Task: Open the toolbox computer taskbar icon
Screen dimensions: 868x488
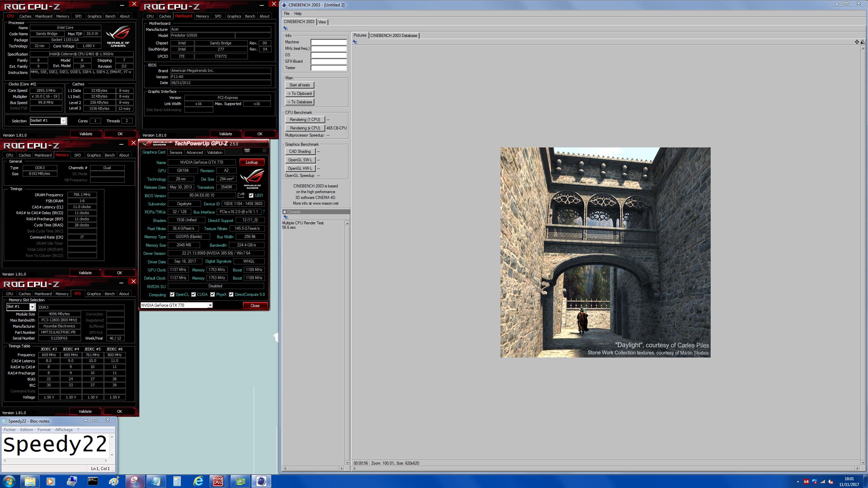Action: tap(72, 481)
